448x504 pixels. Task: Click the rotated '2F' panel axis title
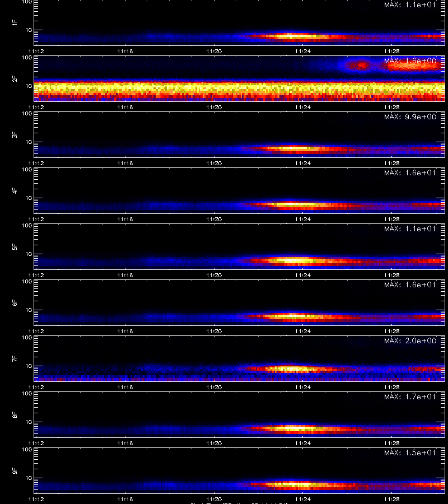click(x=15, y=79)
